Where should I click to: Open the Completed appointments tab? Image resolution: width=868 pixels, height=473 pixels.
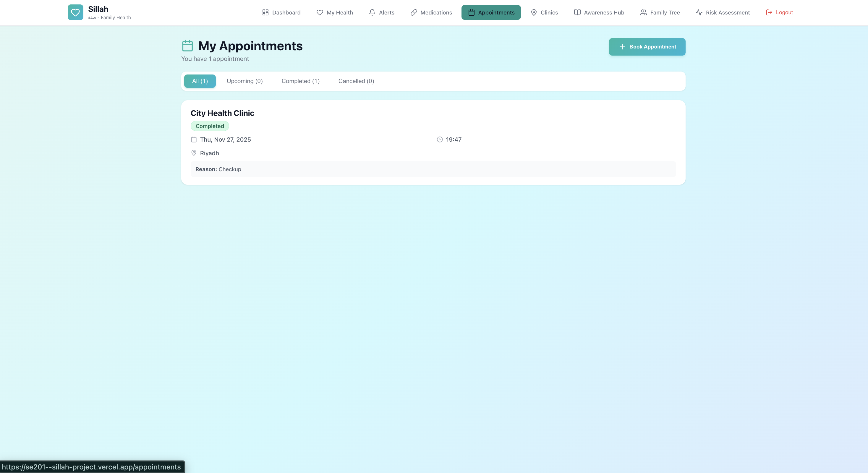tap(300, 81)
